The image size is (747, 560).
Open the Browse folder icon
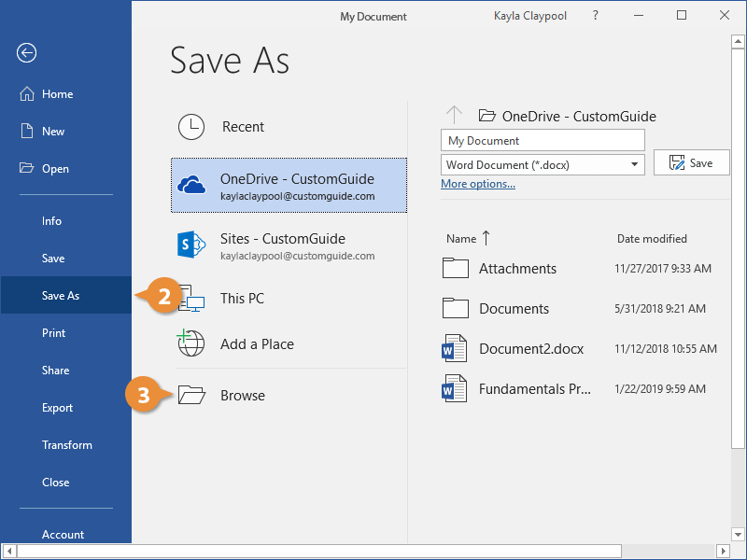(191, 396)
